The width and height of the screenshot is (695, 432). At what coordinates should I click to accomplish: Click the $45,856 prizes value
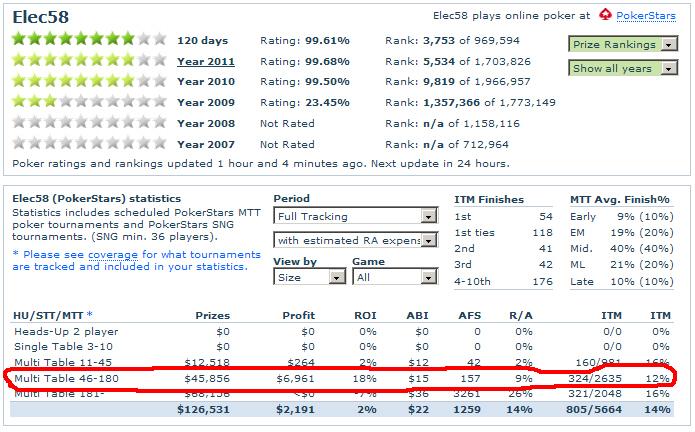click(x=207, y=379)
